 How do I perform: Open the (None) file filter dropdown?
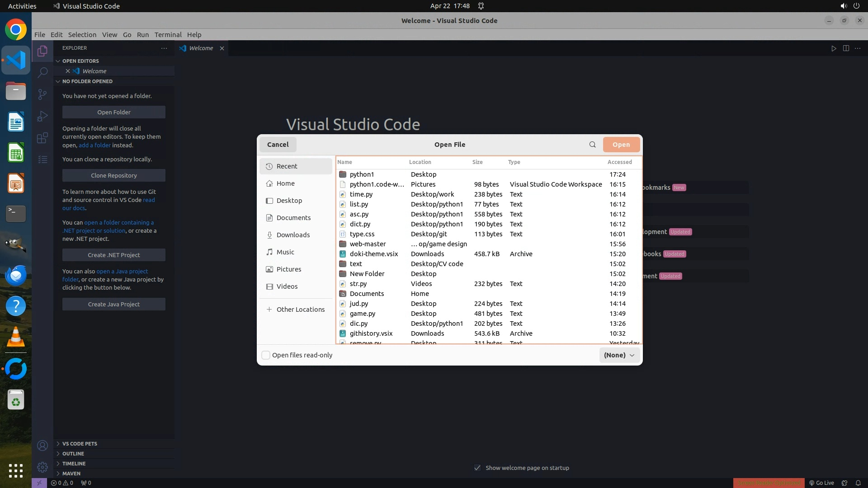pyautogui.click(x=619, y=355)
